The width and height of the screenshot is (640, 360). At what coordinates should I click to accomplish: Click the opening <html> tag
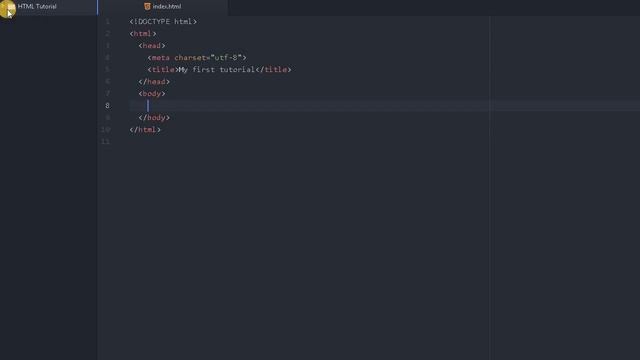coord(143,33)
